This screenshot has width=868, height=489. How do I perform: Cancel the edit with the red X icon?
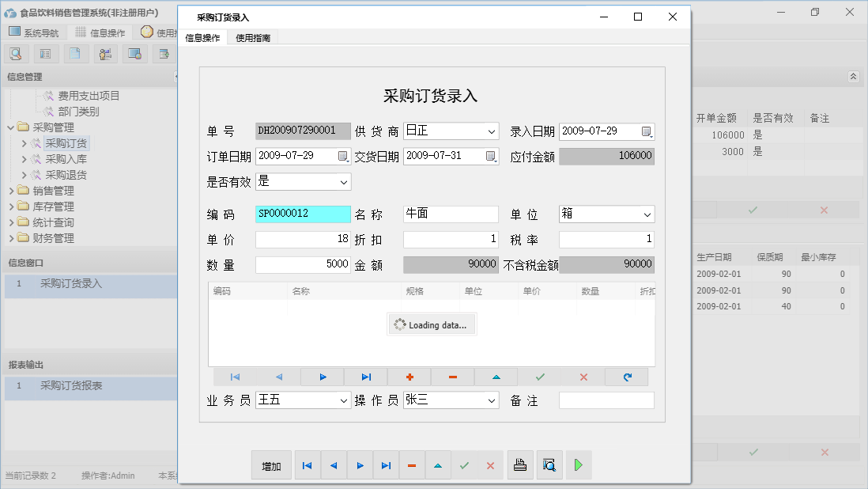click(583, 377)
